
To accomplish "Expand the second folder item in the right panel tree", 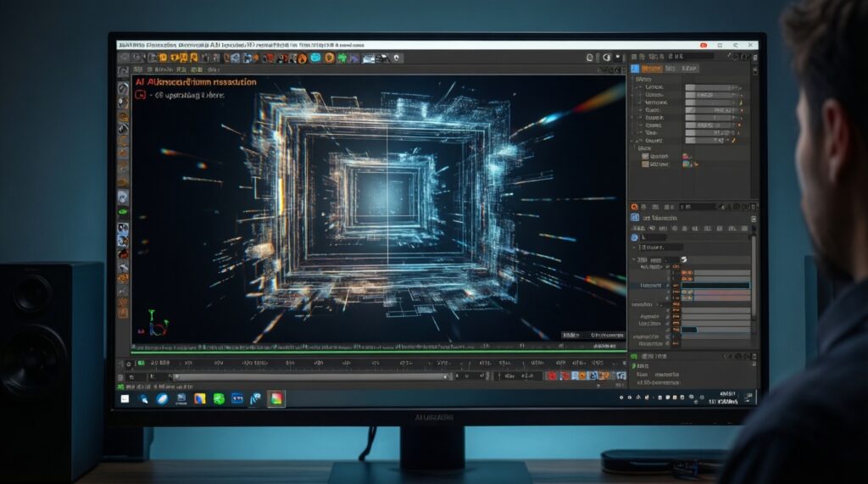I will coord(645,165).
